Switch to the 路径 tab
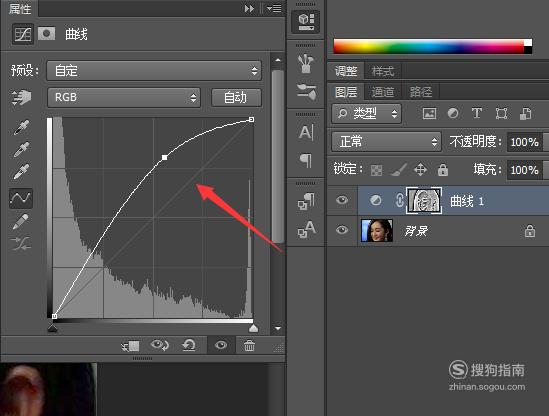 [421, 92]
